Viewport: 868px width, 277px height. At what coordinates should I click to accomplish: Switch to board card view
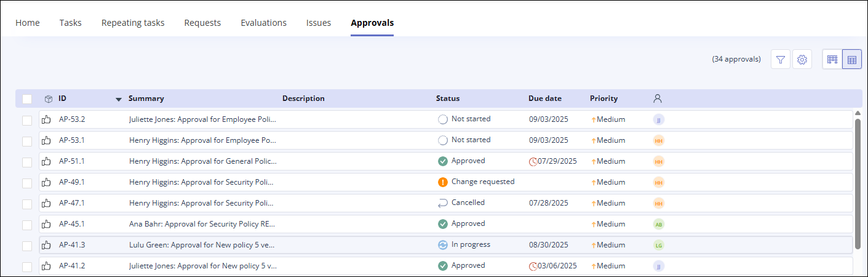[x=832, y=60]
